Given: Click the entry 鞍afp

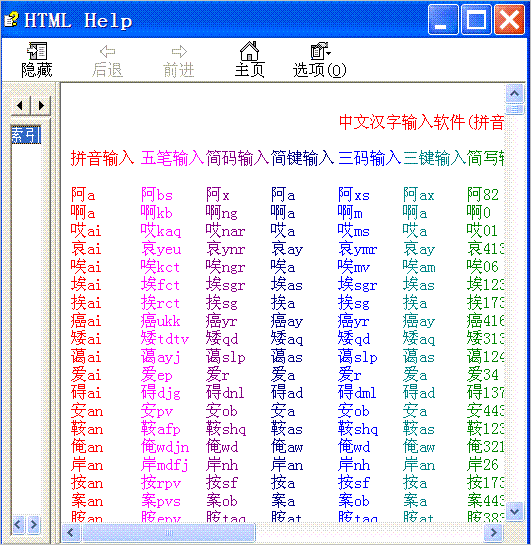Looking at the screenshot, I should [x=161, y=429].
